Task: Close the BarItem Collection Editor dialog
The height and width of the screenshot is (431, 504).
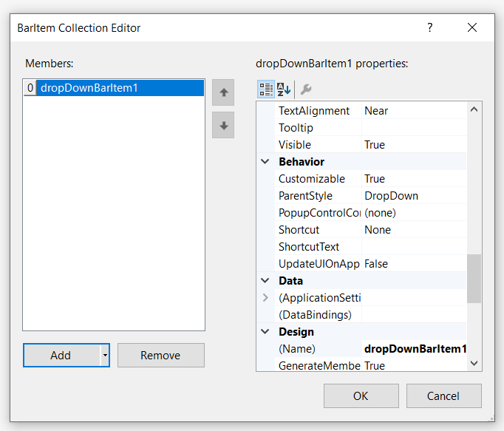Action: [472, 27]
